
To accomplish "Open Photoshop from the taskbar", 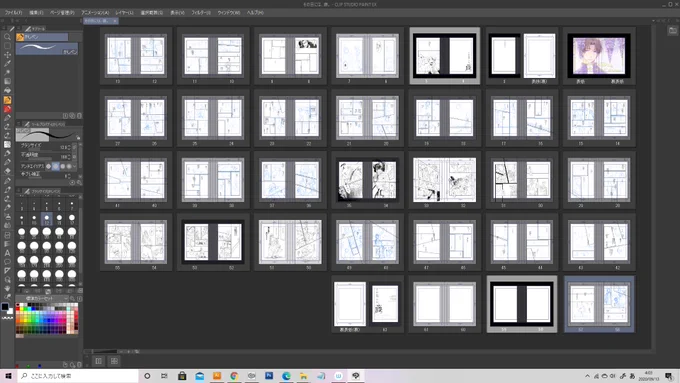I will 269,376.
